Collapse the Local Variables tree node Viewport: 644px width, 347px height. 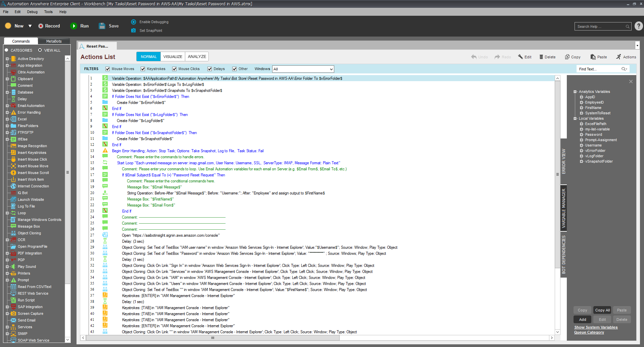pyautogui.click(x=575, y=119)
